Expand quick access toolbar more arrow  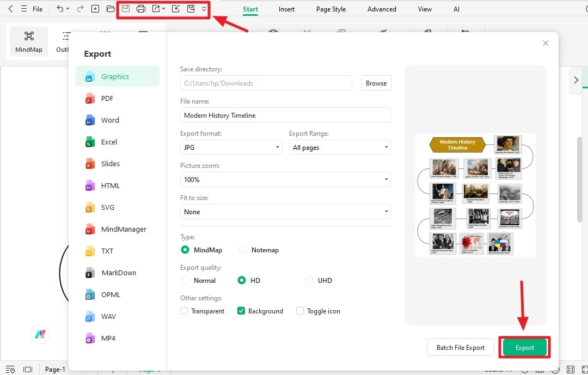pos(204,9)
